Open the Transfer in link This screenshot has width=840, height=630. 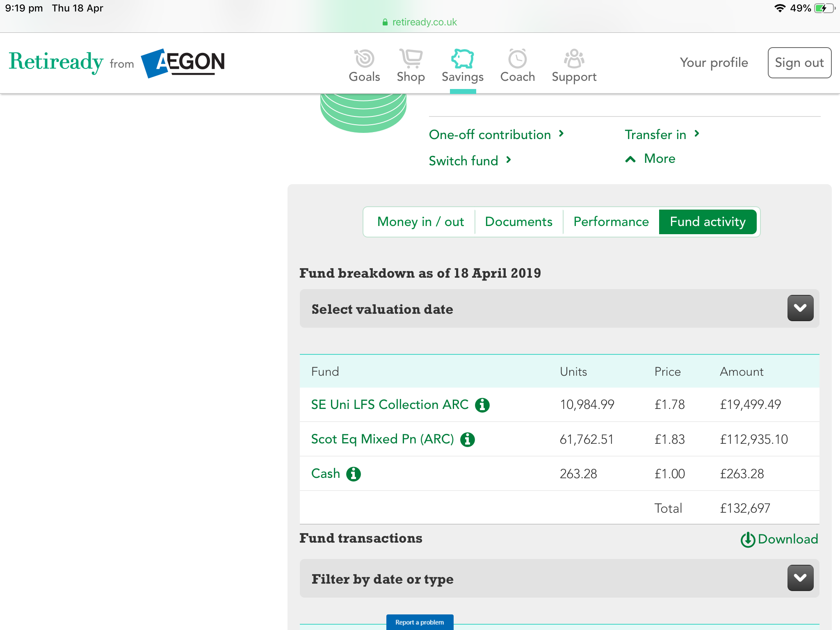click(655, 135)
